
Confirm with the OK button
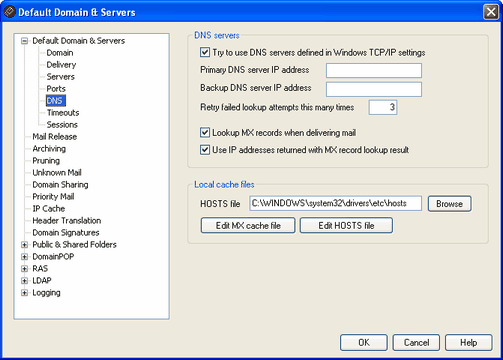coord(364,343)
